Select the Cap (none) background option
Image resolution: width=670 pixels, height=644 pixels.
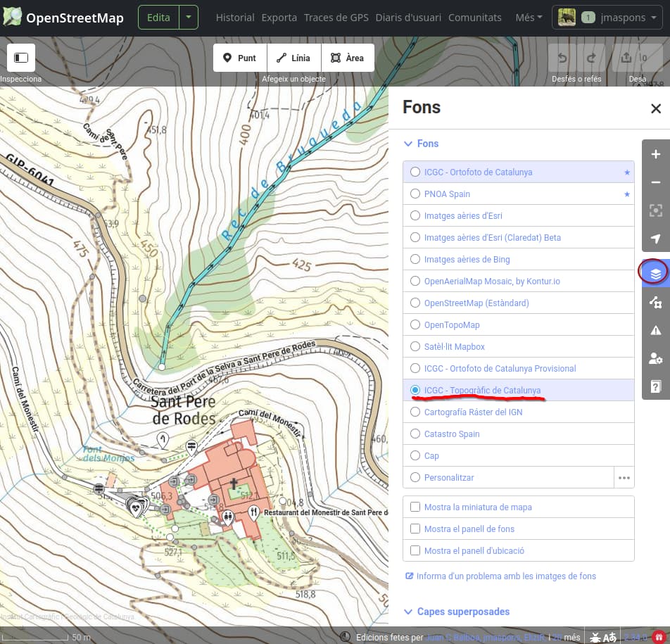pyautogui.click(x=518, y=455)
